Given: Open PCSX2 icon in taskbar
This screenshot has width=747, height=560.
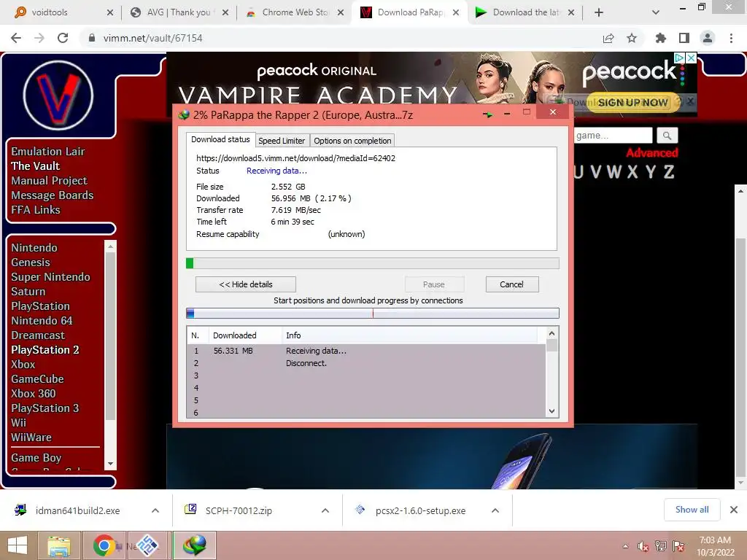Looking at the screenshot, I should coord(147,545).
